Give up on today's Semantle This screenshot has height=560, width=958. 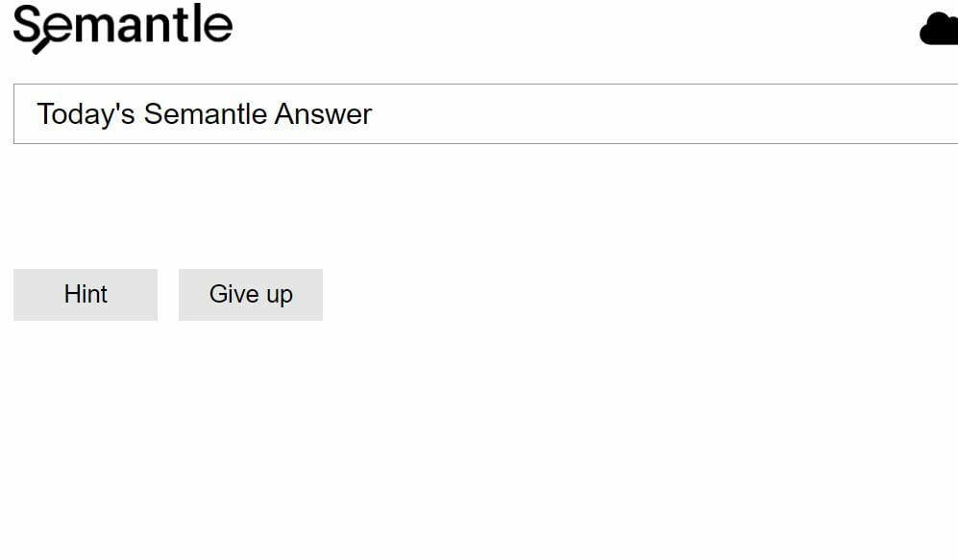251,295
